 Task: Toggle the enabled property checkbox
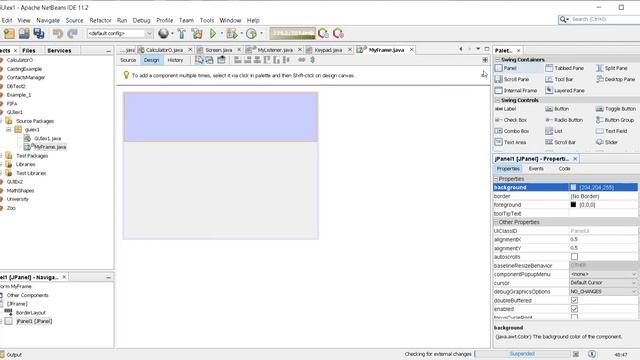pos(574,309)
